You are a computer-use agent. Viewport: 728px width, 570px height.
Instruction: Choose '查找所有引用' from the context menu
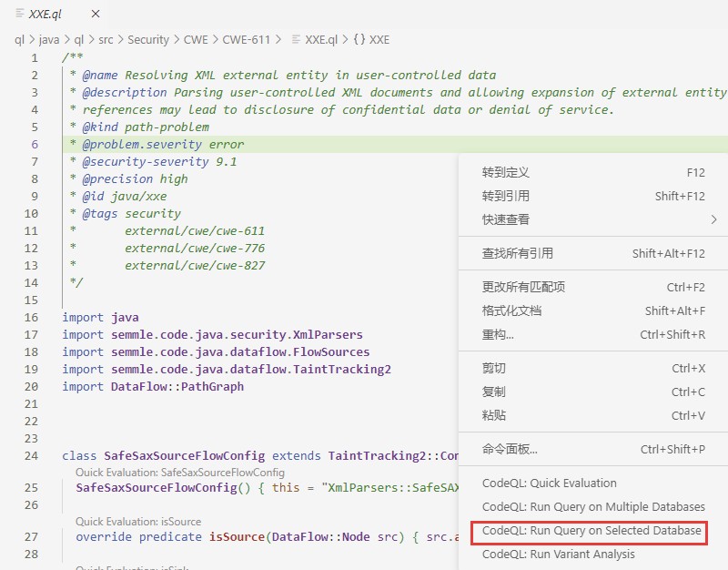[593, 253]
